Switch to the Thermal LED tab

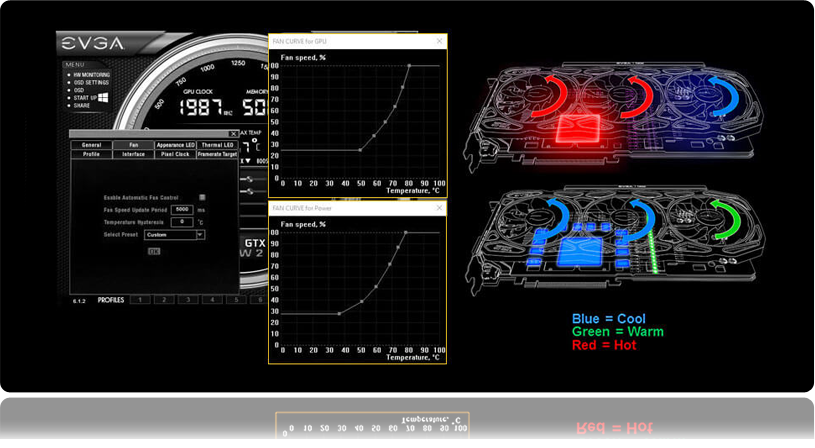pyautogui.click(x=217, y=145)
